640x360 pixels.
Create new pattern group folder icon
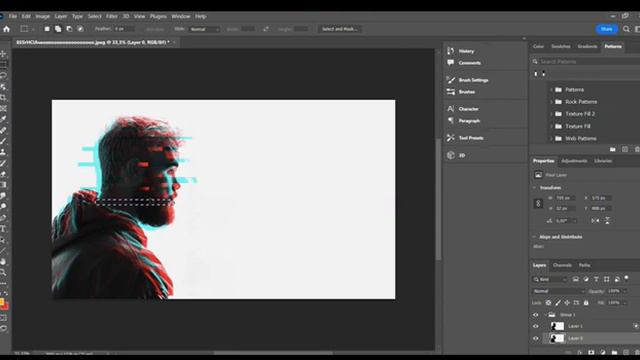(x=613, y=149)
